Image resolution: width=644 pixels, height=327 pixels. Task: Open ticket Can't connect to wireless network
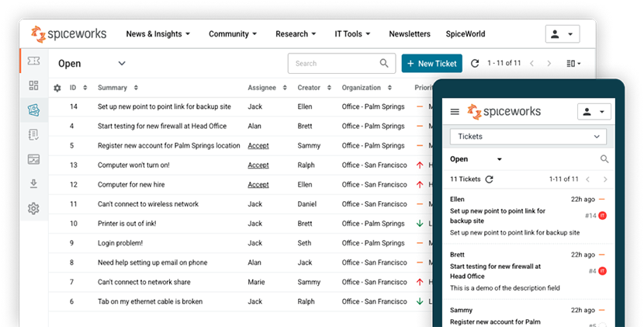148,204
